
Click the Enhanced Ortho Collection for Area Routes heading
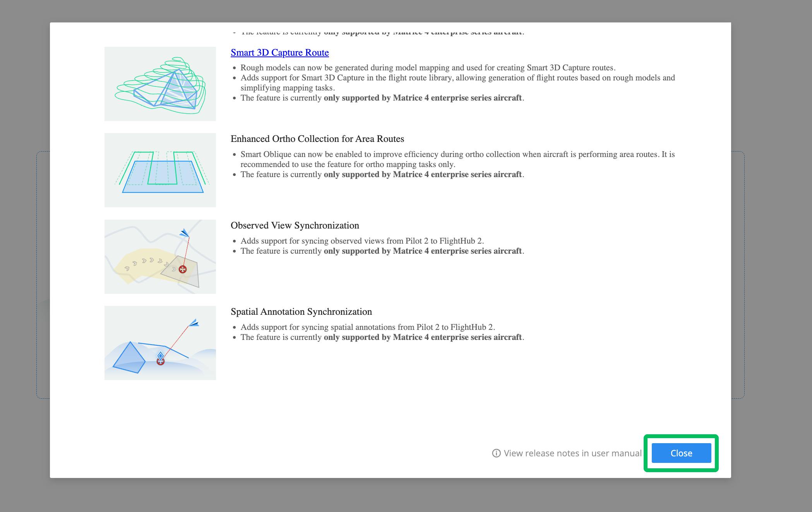(317, 139)
